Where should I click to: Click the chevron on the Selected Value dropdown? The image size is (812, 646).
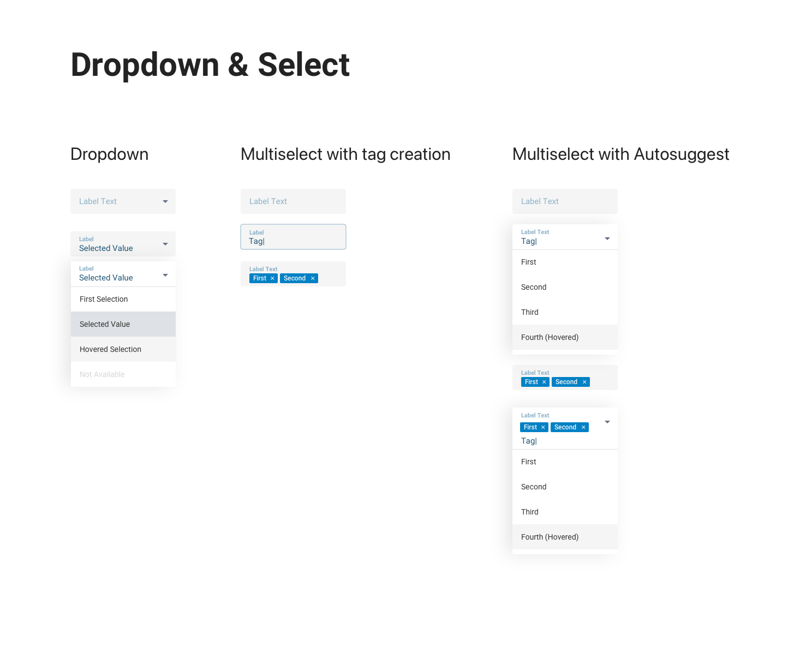click(165, 244)
